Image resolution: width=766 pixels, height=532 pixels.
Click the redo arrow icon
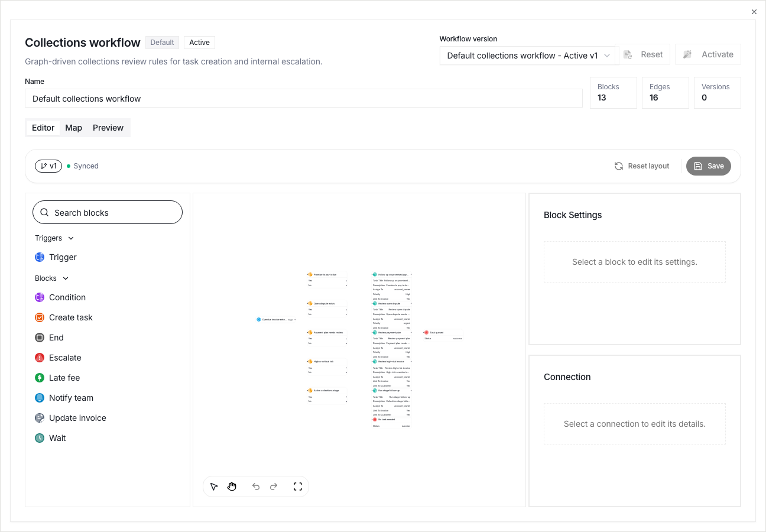pyautogui.click(x=274, y=486)
